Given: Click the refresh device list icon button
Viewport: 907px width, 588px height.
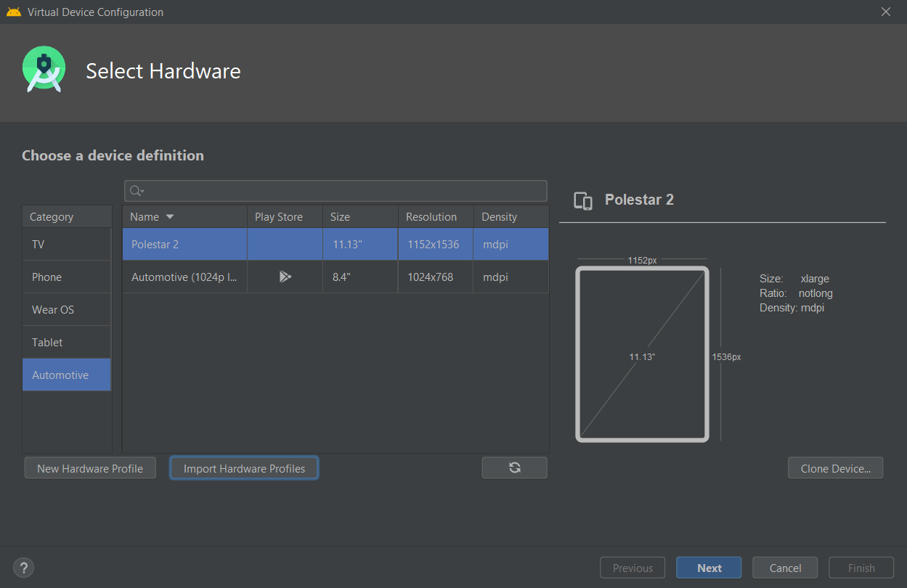Looking at the screenshot, I should click(514, 468).
